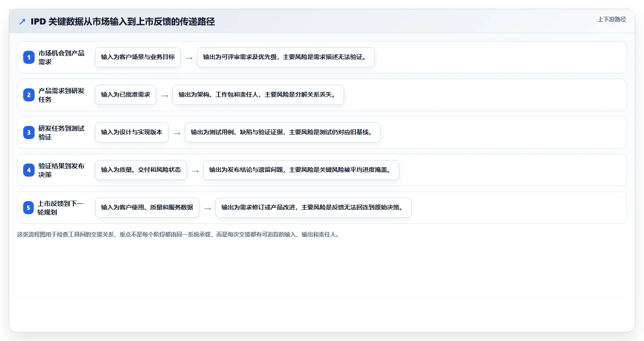Viewport: 644px width, 341px height.
Task: Click the 输入为质量、交付和风险状态 input box
Action: 141,170
